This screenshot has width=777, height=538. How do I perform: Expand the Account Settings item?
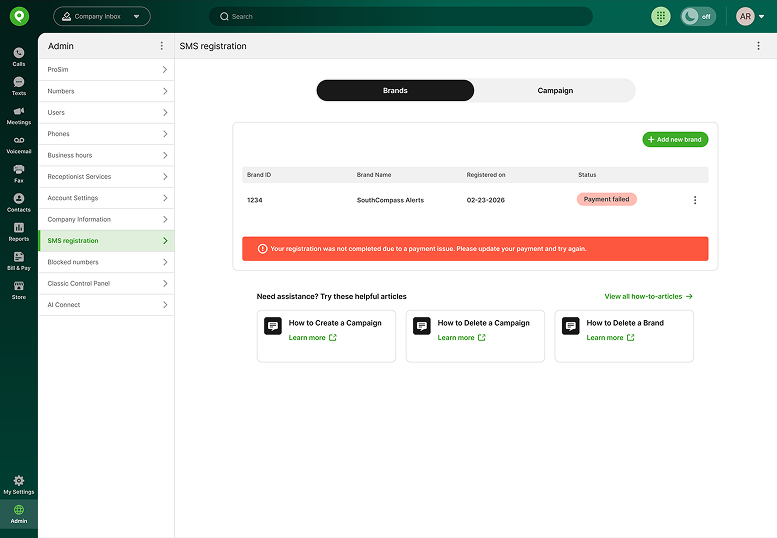pyautogui.click(x=106, y=198)
